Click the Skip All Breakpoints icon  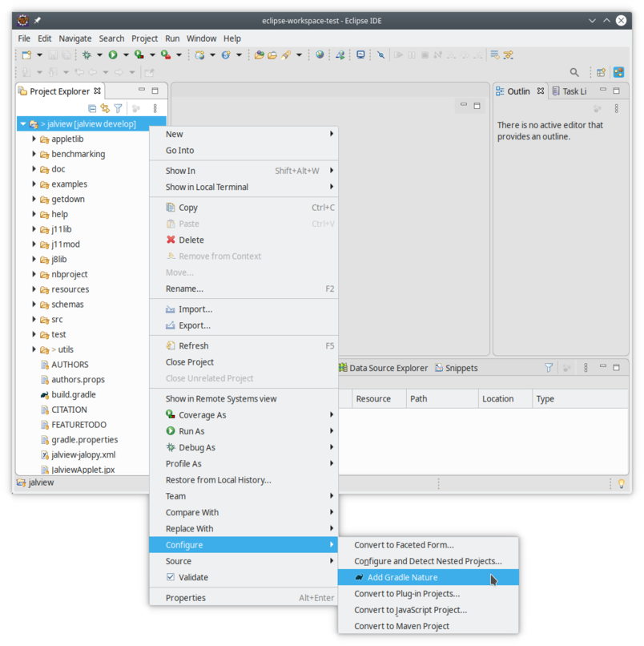coord(381,55)
